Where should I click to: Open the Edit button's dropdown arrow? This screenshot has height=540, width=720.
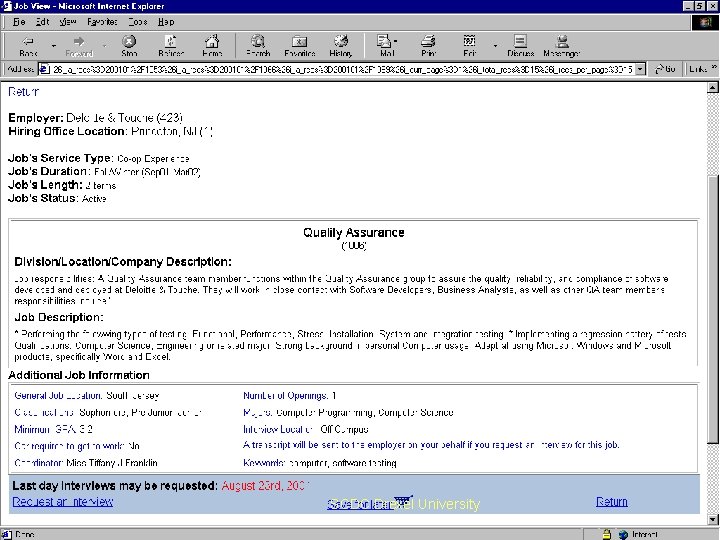point(495,46)
